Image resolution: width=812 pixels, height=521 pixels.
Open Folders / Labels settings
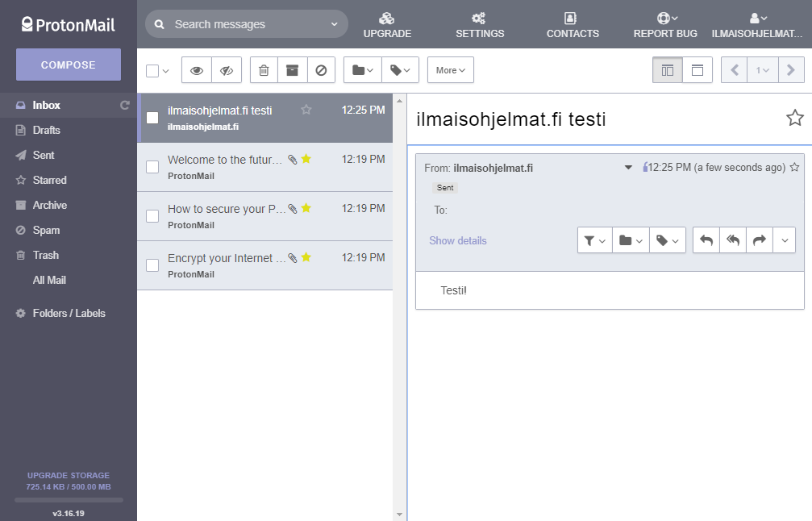coord(69,313)
